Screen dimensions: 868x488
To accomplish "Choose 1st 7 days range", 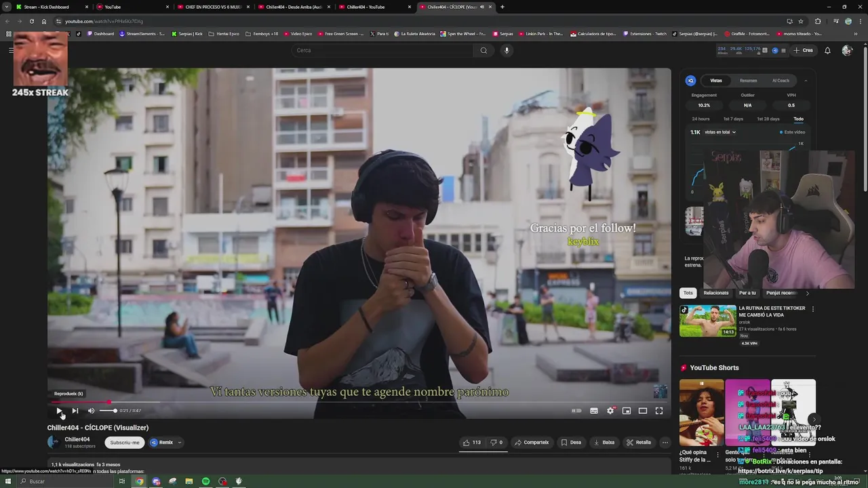I will coord(733,119).
